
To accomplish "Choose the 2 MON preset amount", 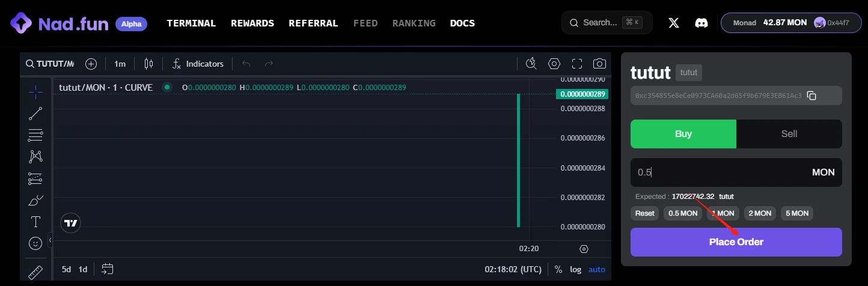I will 759,213.
